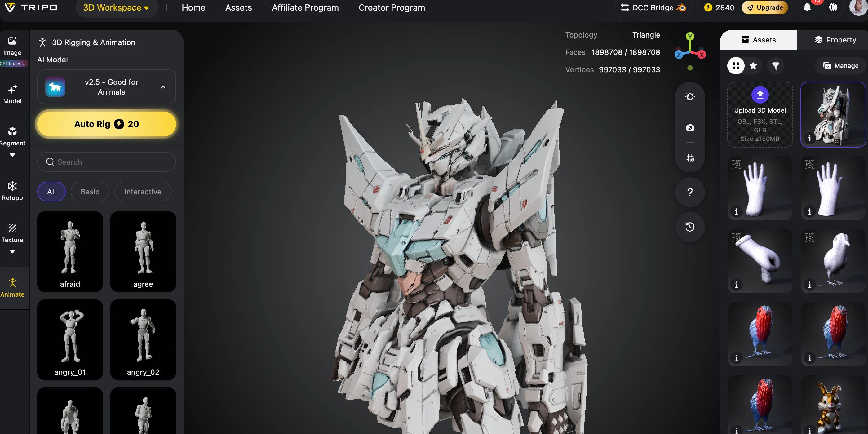This screenshot has width=868, height=434.
Task: Open the user profile avatar
Action: click(859, 7)
